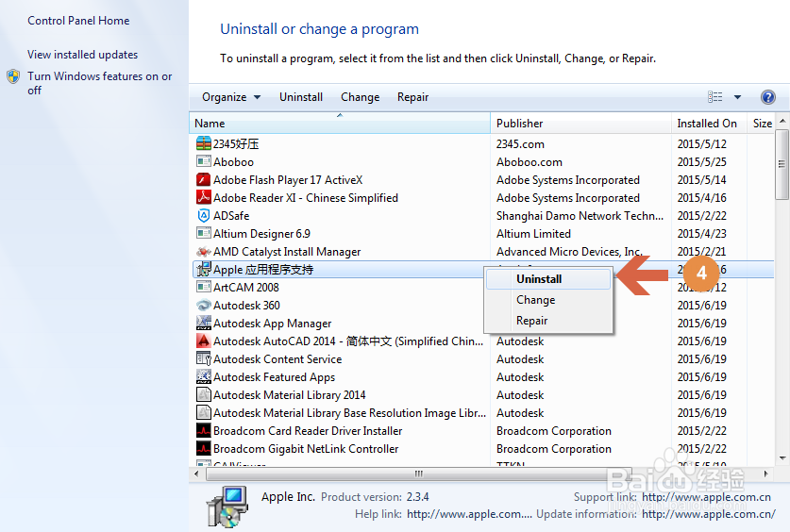
Task: Click the ArtCAM 2008 icon
Action: pyautogui.click(x=204, y=287)
